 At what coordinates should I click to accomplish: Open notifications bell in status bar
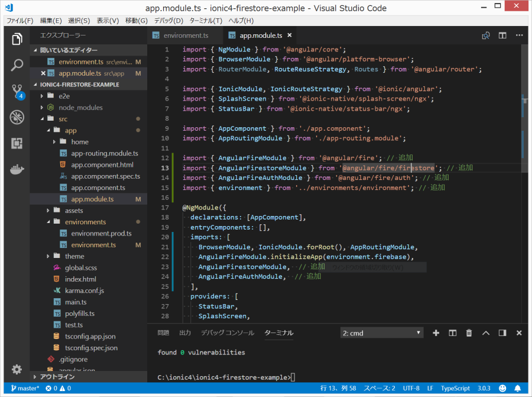[x=517, y=388]
